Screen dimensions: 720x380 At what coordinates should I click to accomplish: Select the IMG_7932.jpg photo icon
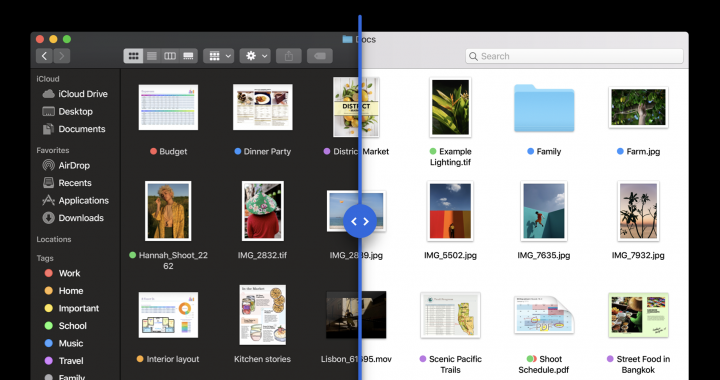pos(638,211)
